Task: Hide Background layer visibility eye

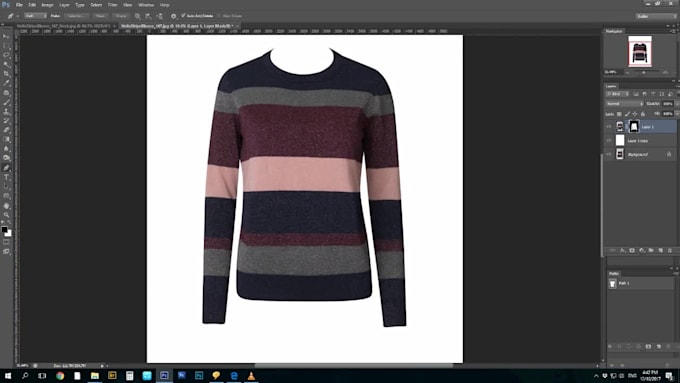Action: point(608,154)
